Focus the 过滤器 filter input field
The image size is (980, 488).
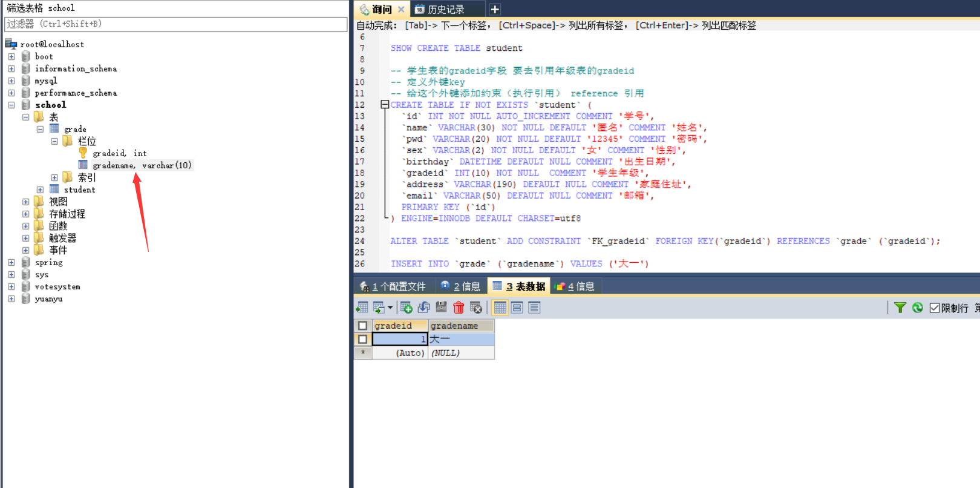(175, 24)
